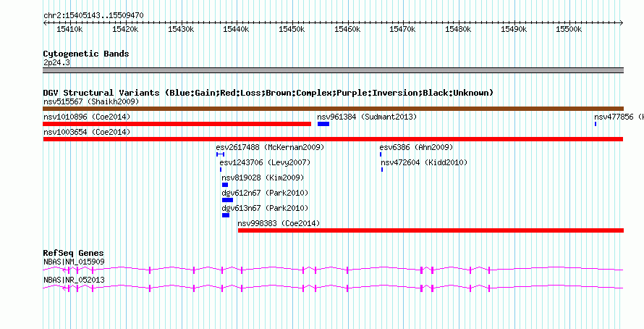Click the blue dgv612n67 gain bar
The image size is (644, 329).
(x=227, y=200)
